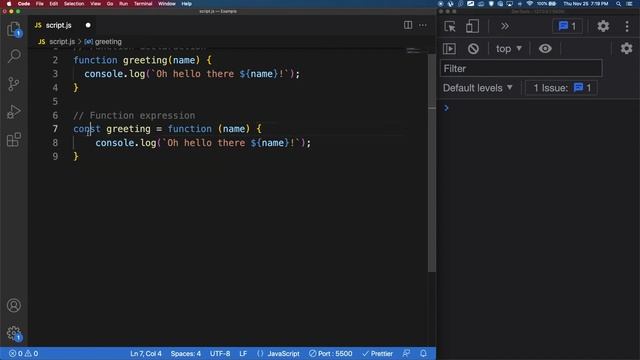Open the DevTools issues counter badge
640x360 pixels.
click(x=567, y=26)
